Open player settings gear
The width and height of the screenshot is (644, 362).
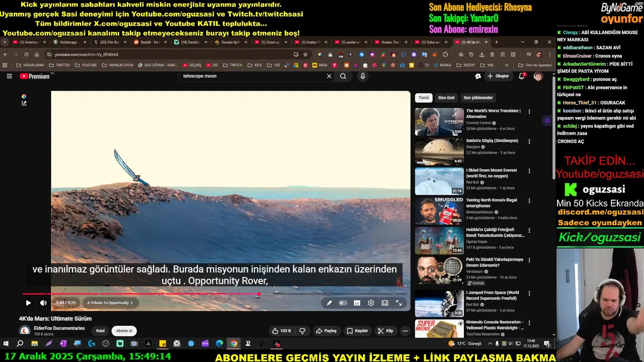pyautogui.click(x=371, y=303)
